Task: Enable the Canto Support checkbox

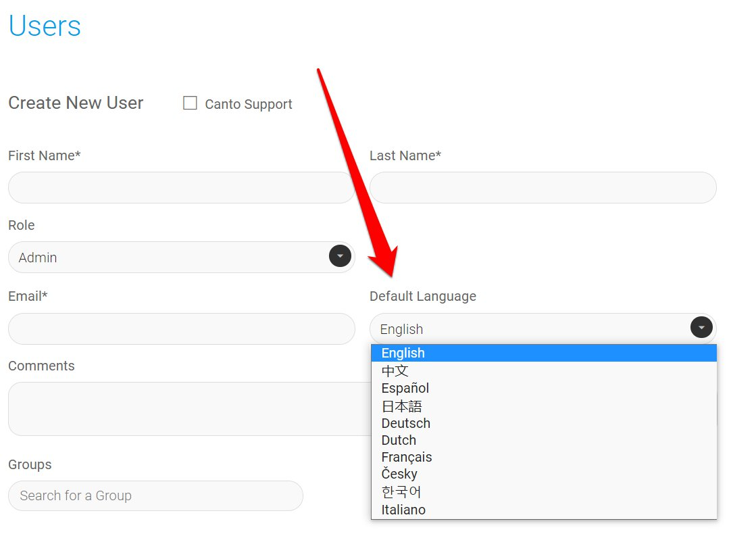Action: coord(191,103)
